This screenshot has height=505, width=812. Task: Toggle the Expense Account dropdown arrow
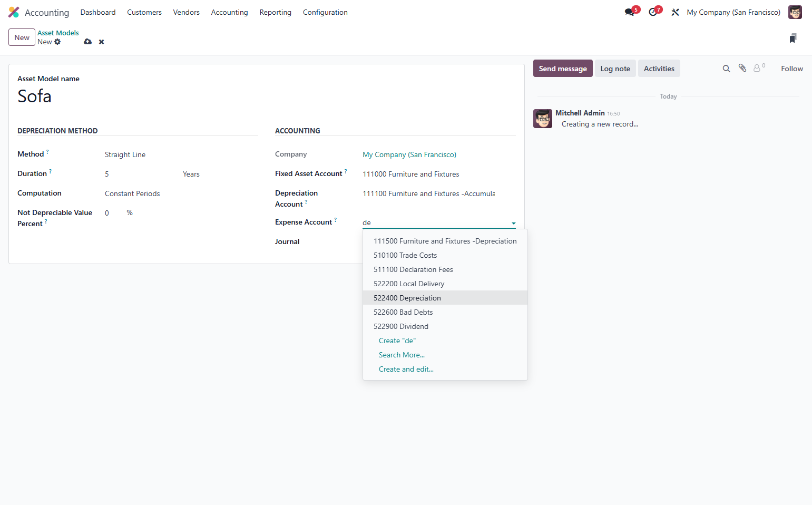pos(514,223)
